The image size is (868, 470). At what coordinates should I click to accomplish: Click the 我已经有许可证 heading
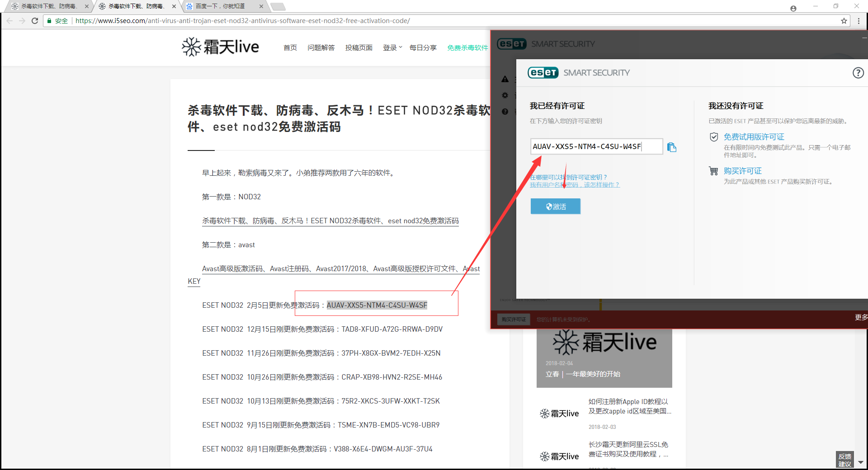[x=557, y=106]
